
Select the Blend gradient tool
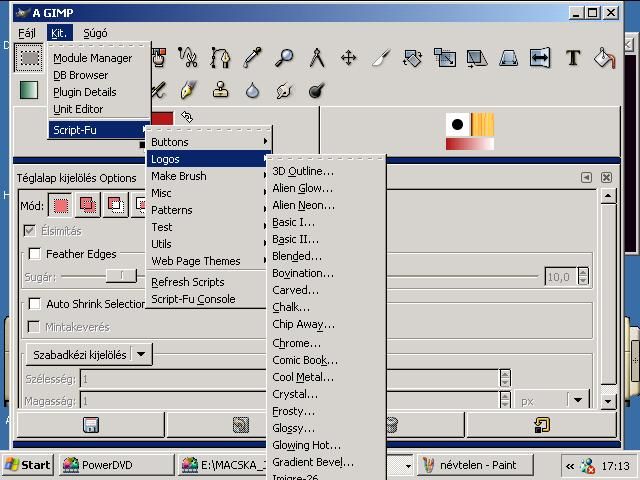[x=29, y=90]
